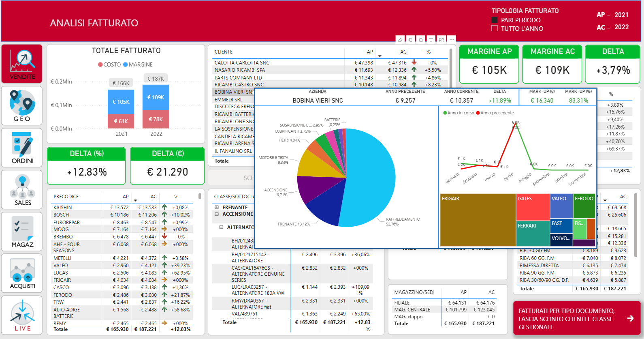Open the GEO map page
Screen dimensions: 644x339
22,105
